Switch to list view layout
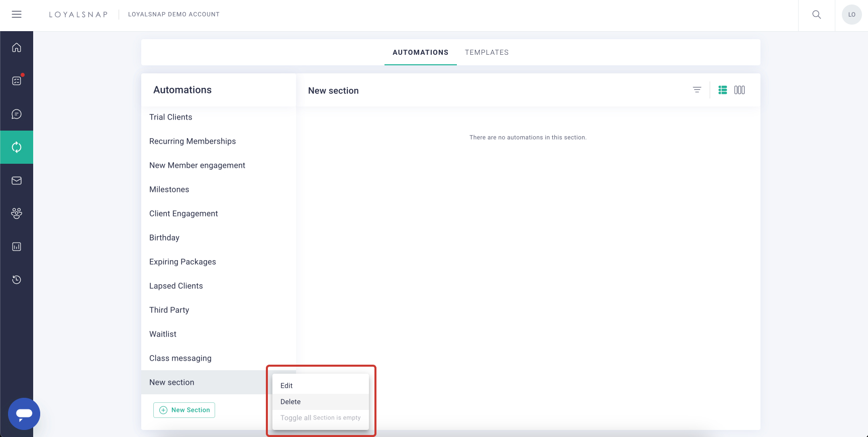 point(723,90)
